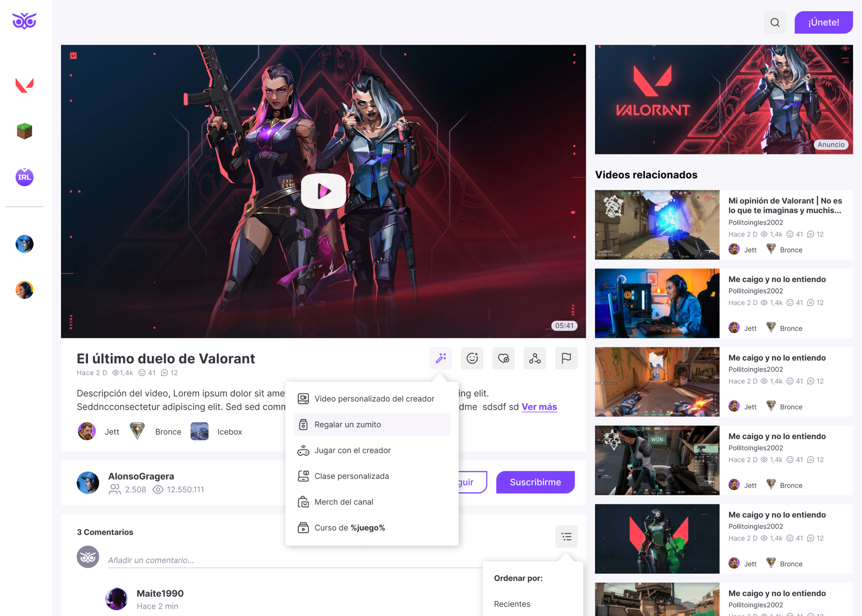Click the magic wand actions icon
862x616 pixels.
(441, 358)
